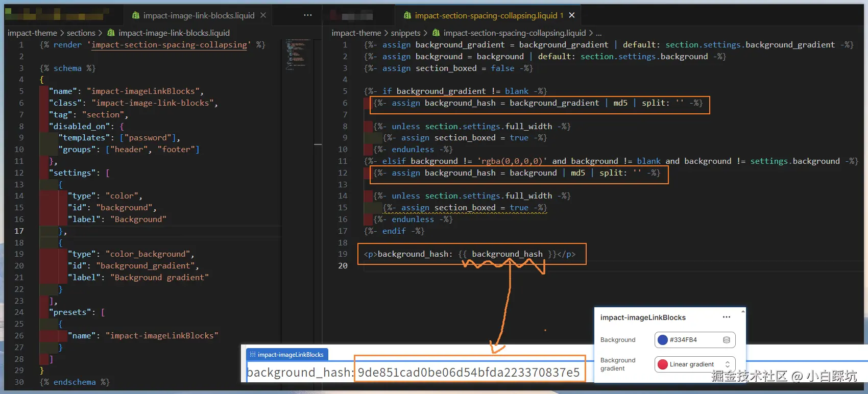The image size is (868, 394).
Task: Click assign background_gradient line 1 in snippet
Action: coord(609,45)
